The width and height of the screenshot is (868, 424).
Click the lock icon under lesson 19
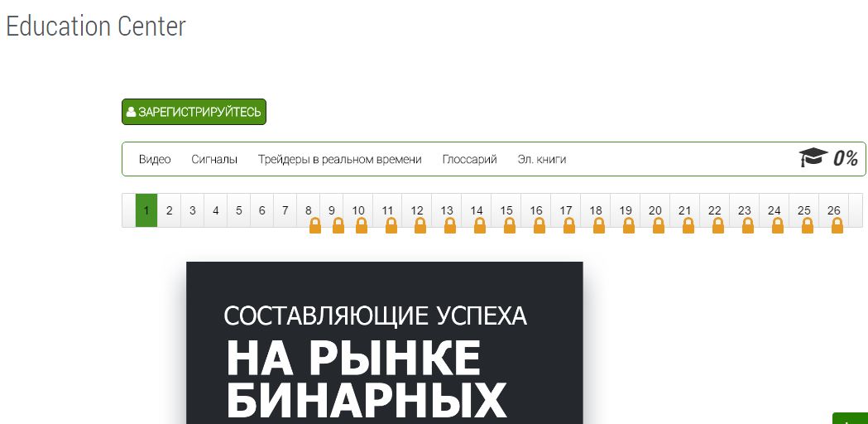coord(629,225)
